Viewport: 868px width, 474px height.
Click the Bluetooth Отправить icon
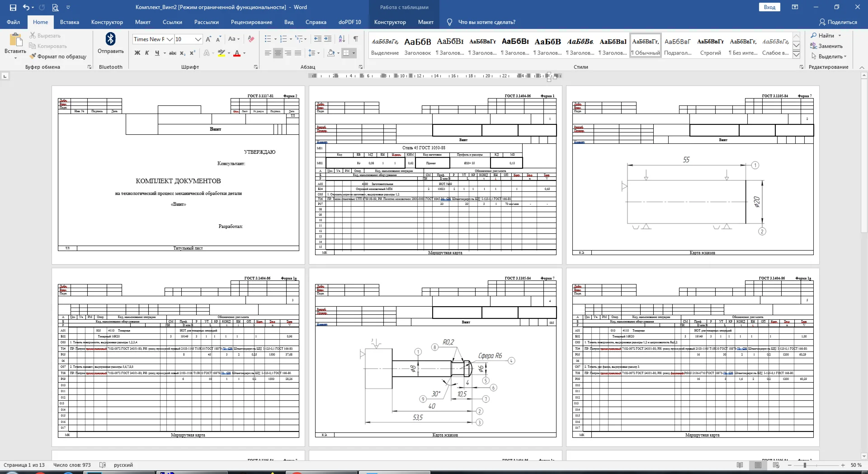110,39
